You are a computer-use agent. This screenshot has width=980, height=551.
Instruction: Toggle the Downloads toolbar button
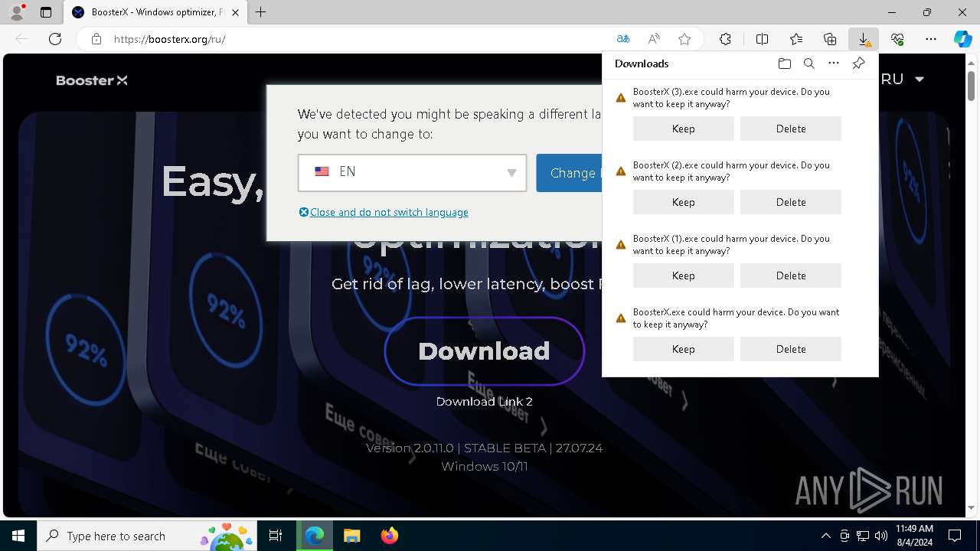[864, 39]
